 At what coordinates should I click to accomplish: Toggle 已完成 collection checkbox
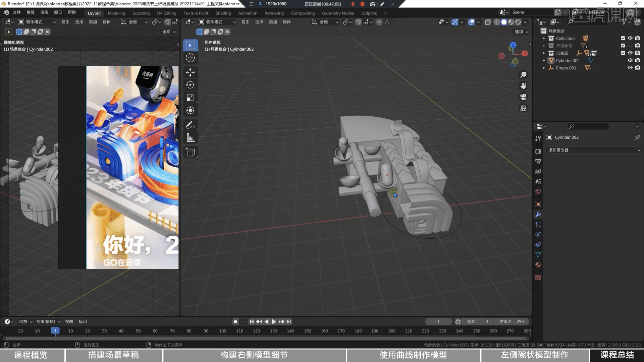tap(623, 53)
